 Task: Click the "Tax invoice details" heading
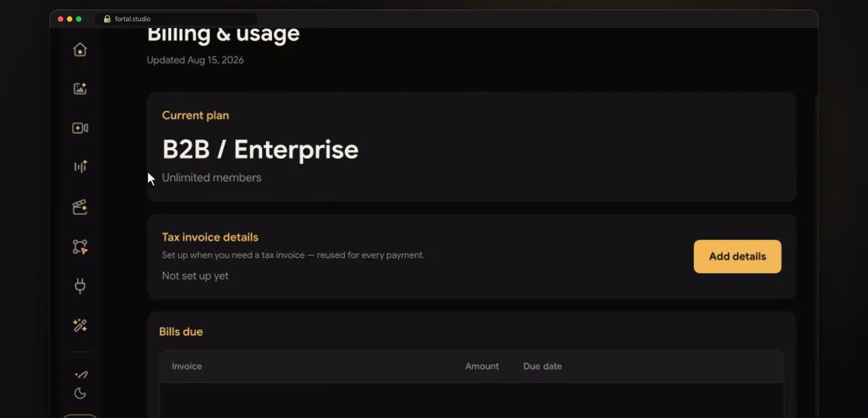210,237
